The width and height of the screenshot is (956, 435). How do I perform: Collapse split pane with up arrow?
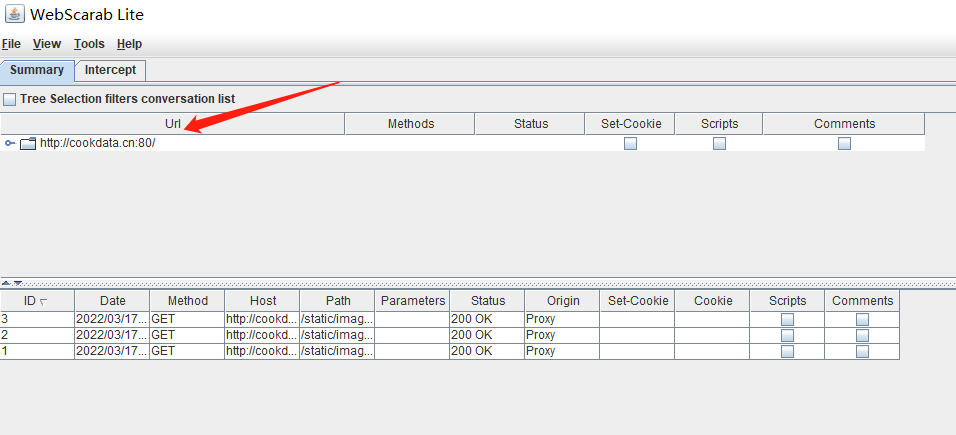click(7, 283)
